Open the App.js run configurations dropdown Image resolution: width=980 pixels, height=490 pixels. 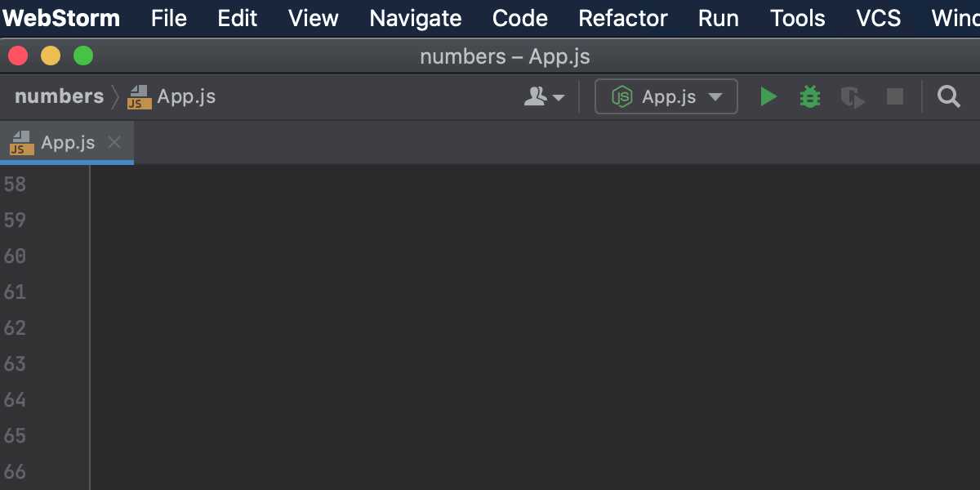click(716, 96)
